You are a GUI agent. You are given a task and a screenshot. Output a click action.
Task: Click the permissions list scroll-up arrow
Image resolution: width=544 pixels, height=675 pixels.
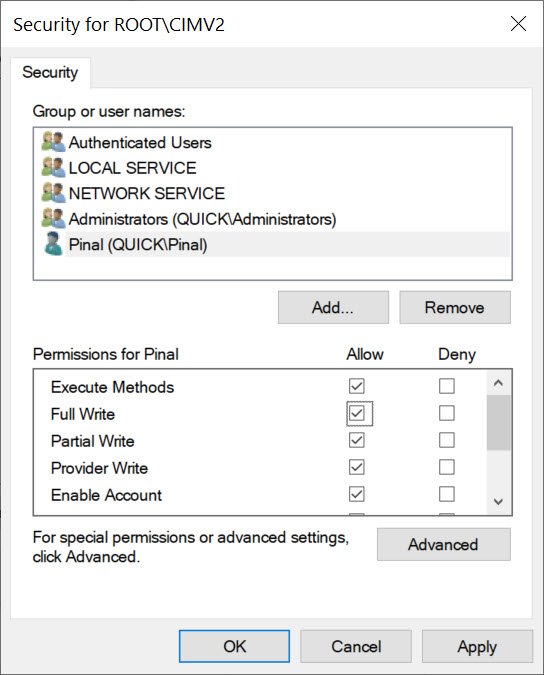point(498,383)
